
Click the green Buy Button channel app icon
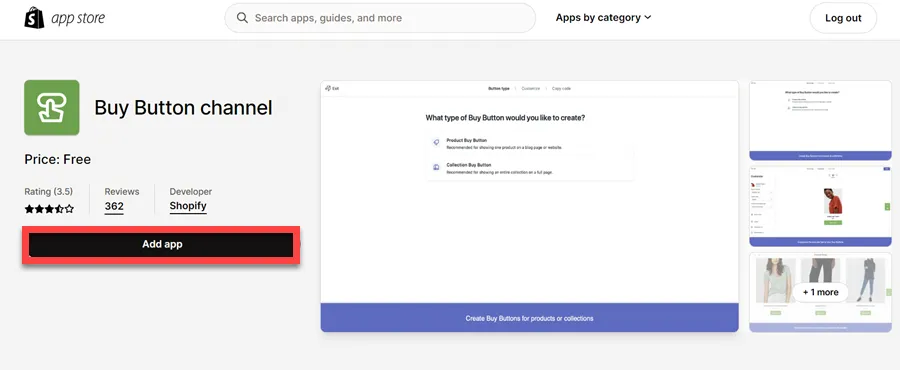[x=52, y=108]
